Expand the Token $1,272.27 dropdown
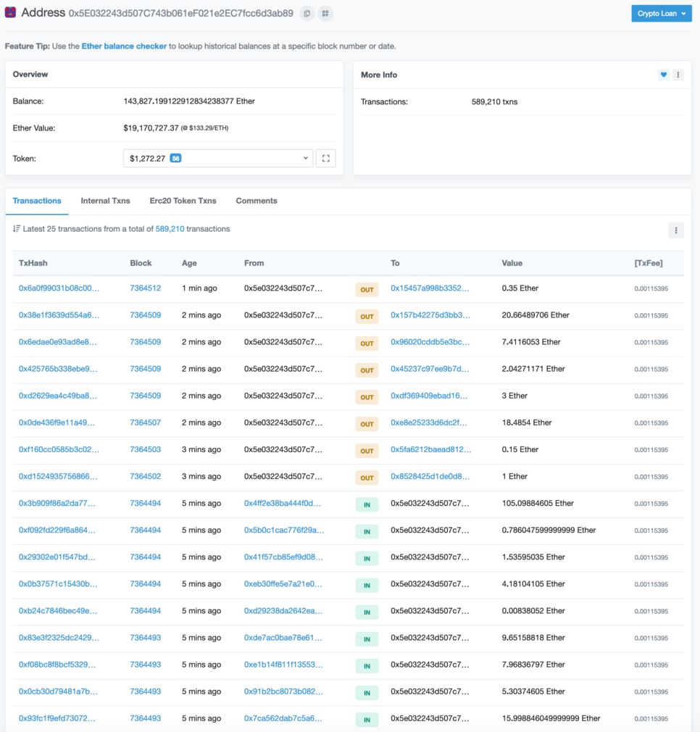This screenshot has width=700, height=732. point(218,158)
